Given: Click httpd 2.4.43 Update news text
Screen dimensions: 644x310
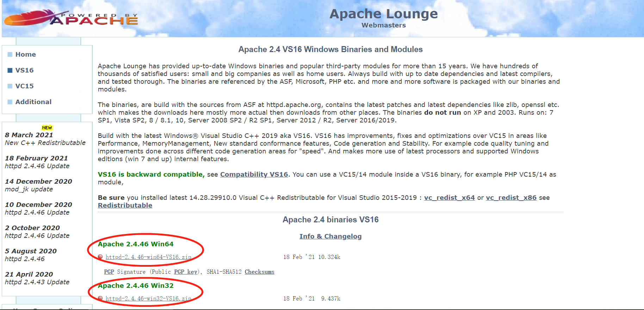Looking at the screenshot, I should [x=37, y=282].
